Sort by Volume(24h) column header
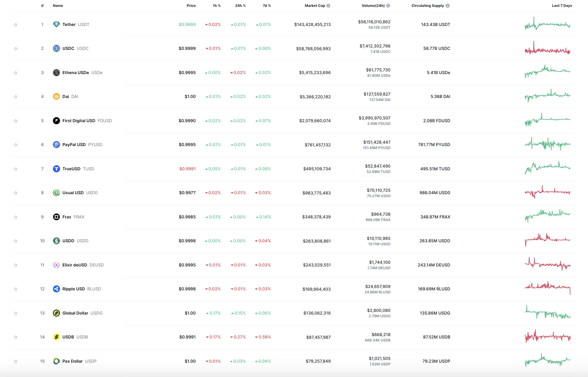This screenshot has height=377, width=588. click(x=373, y=6)
